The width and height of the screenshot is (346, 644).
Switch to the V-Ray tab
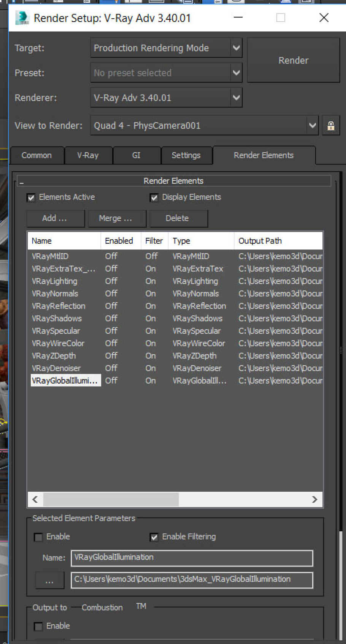coord(88,155)
